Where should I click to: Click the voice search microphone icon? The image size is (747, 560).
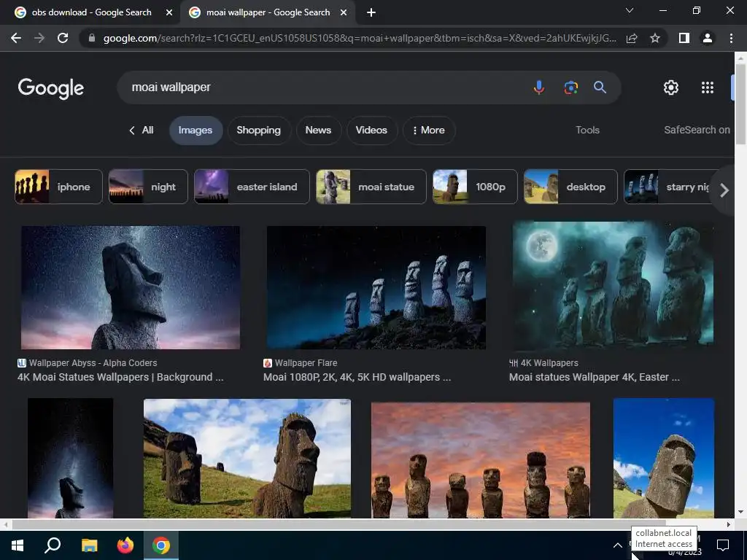pos(539,87)
